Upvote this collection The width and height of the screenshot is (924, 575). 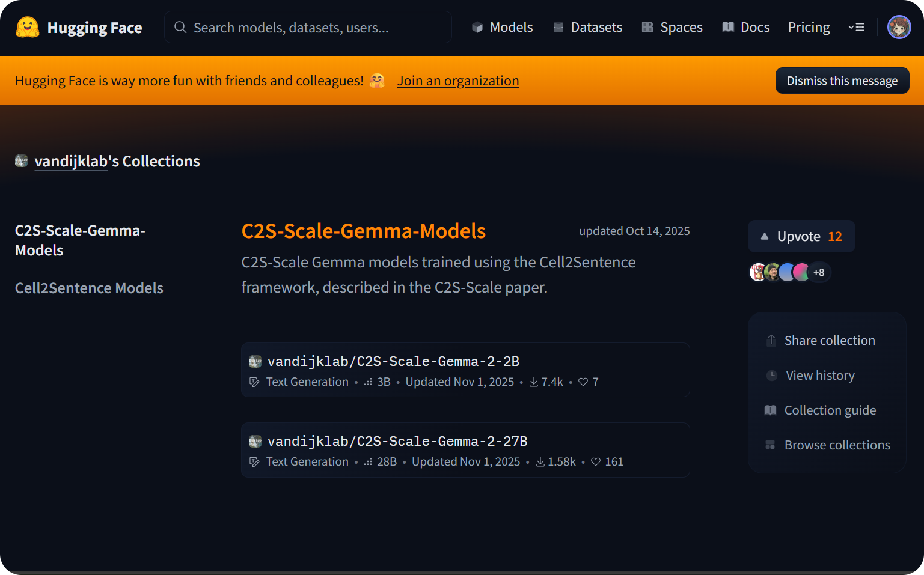pos(801,236)
